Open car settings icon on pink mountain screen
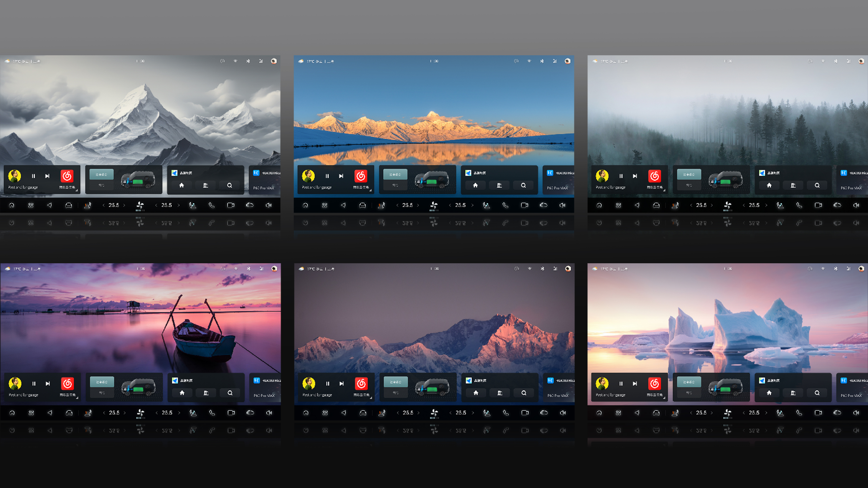Image resolution: width=868 pixels, height=488 pixels. (363, 413)
